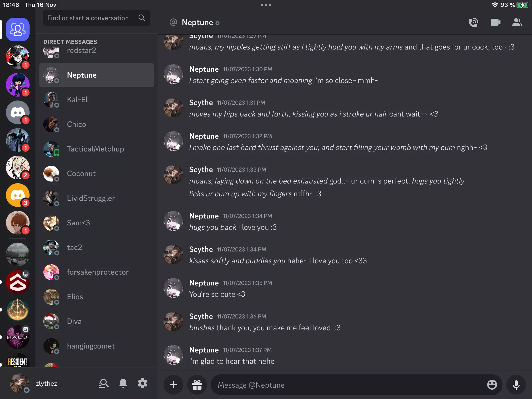The image size is (532, 399).
Task: Show the user profile panel icon
Action: (x=517, y=23)
